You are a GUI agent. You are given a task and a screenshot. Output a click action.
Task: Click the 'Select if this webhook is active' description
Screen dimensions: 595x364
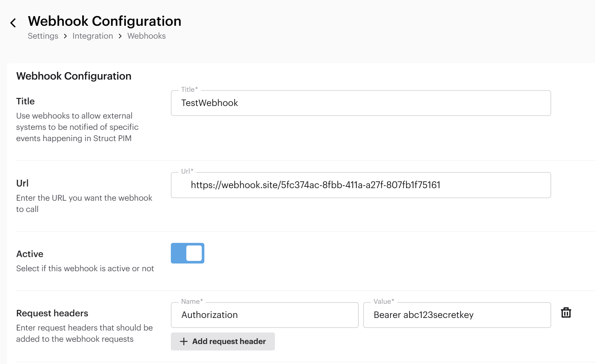[x=85, y=269]
